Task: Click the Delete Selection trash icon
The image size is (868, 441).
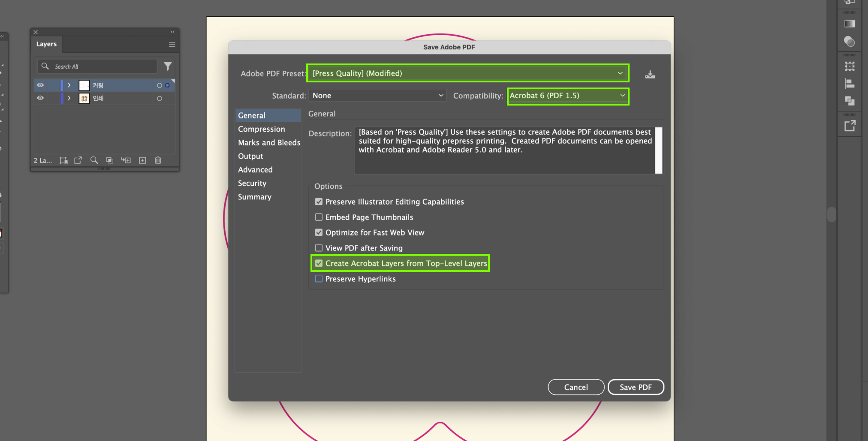Action: click(158, 160)
